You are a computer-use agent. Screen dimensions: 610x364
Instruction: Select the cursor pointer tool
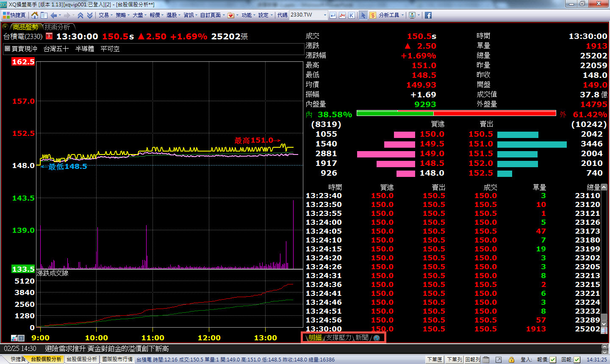click(x=363, y=15)
